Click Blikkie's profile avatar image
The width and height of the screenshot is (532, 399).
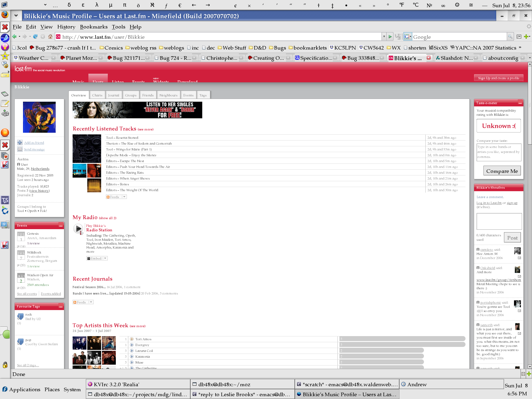39,117
